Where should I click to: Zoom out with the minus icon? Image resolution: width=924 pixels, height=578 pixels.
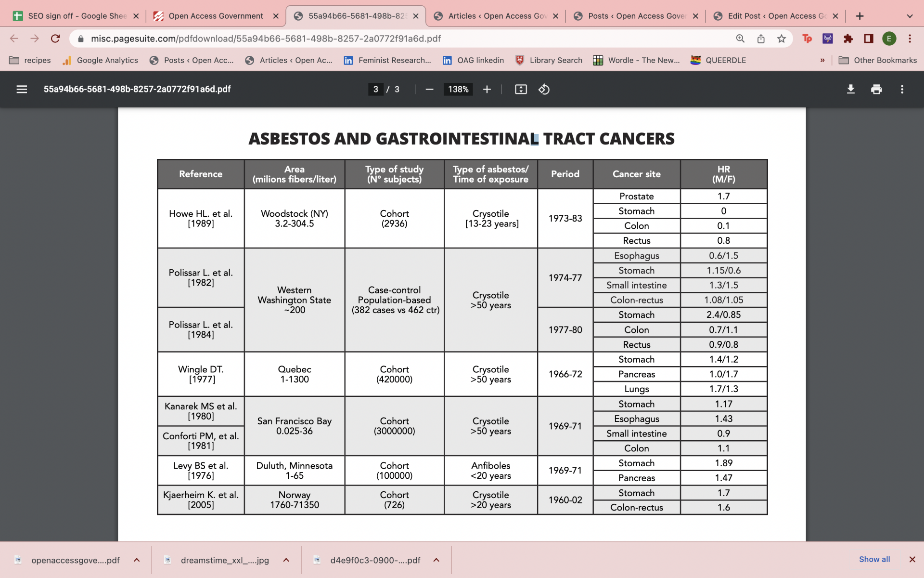pos(429,89)
